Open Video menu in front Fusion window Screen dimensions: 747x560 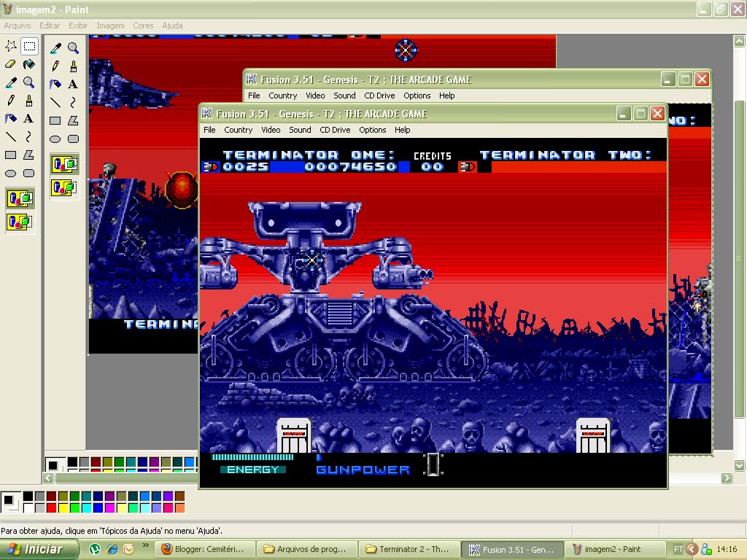(x=271, y=130)
